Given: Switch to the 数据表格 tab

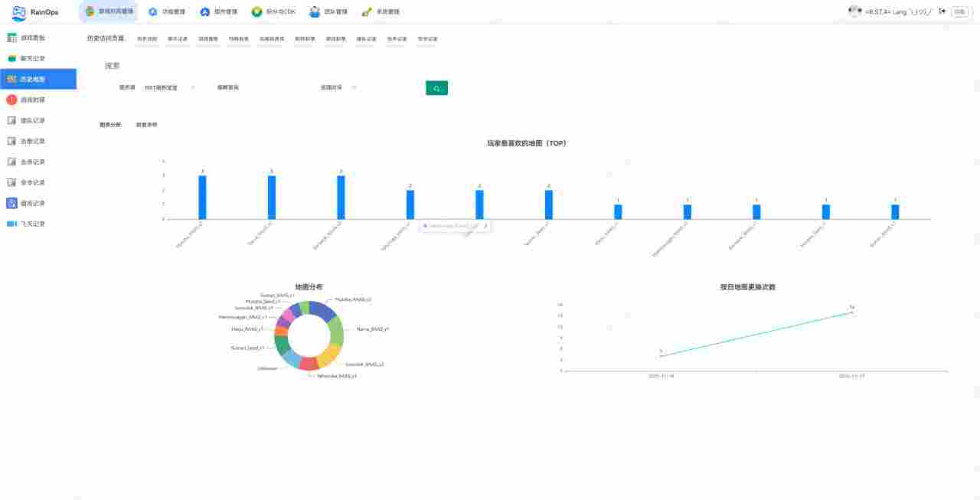Looking at the screenshot, I should 146,125.
